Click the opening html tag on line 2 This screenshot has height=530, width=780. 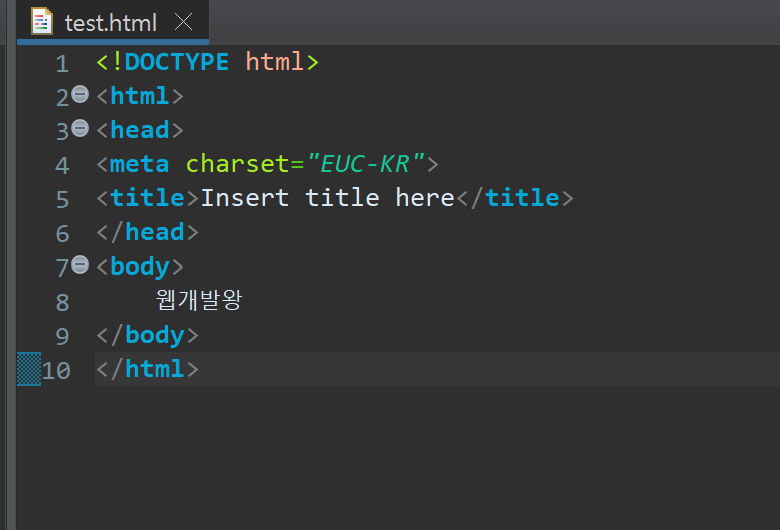point(140,96)
